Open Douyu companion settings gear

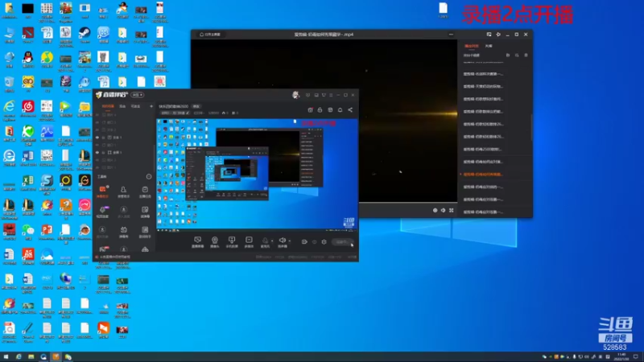click(x=324, y=242)
